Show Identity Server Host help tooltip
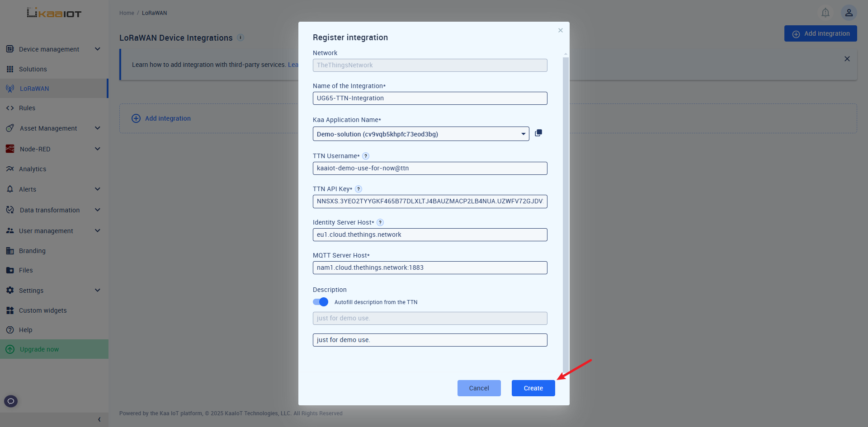Viewport: 868px width, 427px height. [380, 222]
